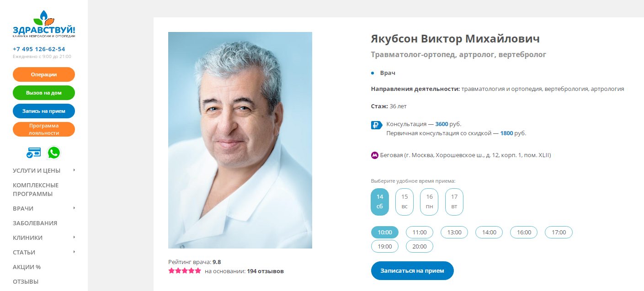The width and height of the screenshot is (644, 291).
Task: Click the pink rating stars
Action: pos(185,271)
